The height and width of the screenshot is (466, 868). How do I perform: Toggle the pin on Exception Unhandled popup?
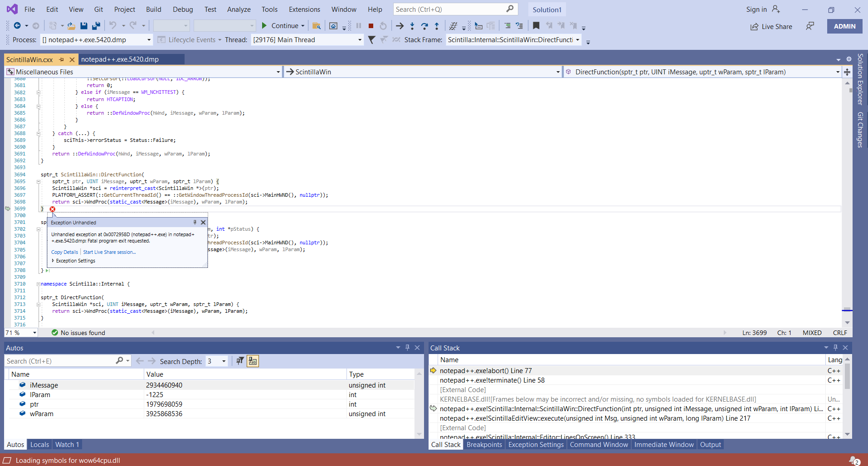click(x=195, y=223)
